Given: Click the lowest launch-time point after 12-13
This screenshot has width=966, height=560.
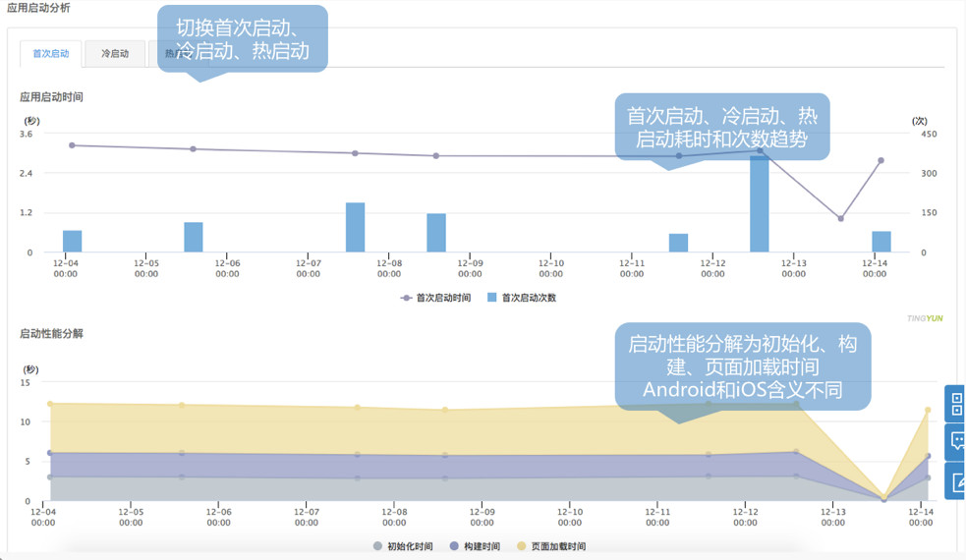Looking at the screenshot, I should point(840,218).
